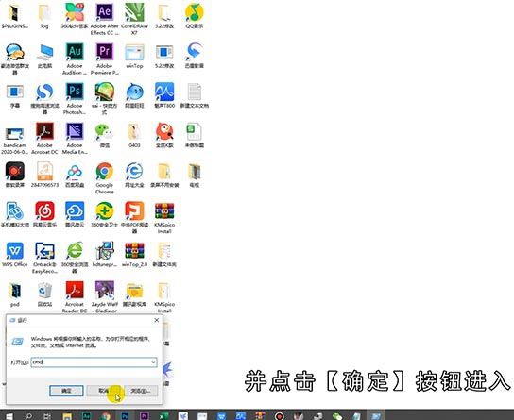Screen dimensions: 514x420
Task: Select the Acrobat Reader DC desktop icon
Action: (x=75, y=296)
